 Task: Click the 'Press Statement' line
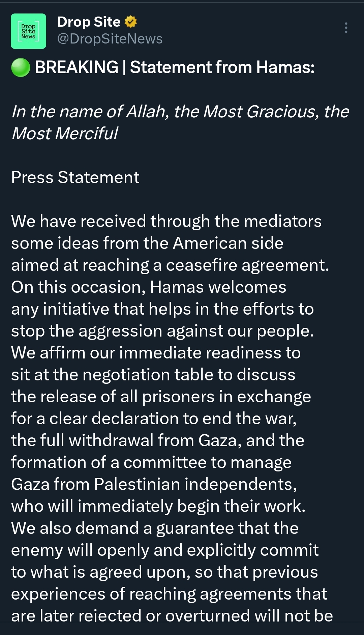[x=75, y=177]
